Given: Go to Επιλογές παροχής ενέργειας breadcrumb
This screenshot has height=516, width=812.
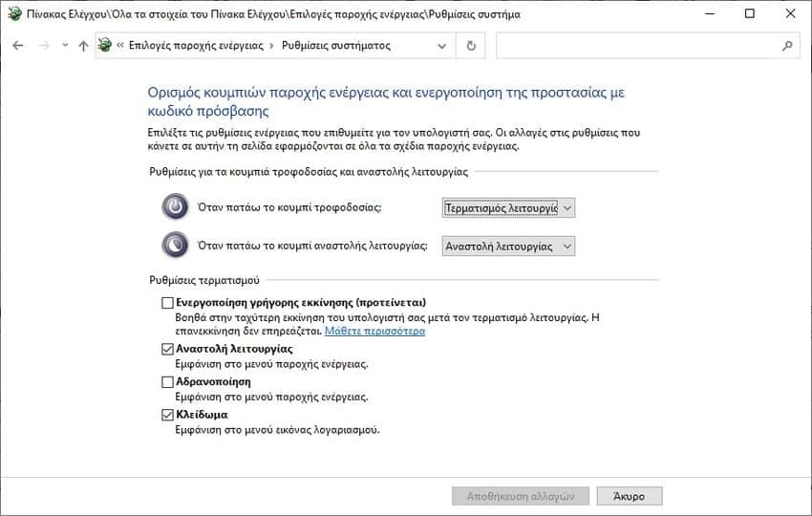Looking at the screenshot, I should click(x=197, y=46).
